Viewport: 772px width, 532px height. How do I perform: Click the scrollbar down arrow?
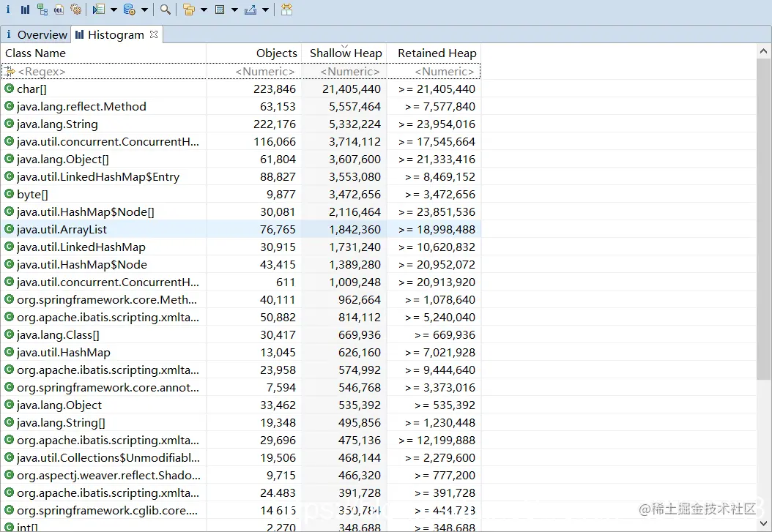point(764,524)
